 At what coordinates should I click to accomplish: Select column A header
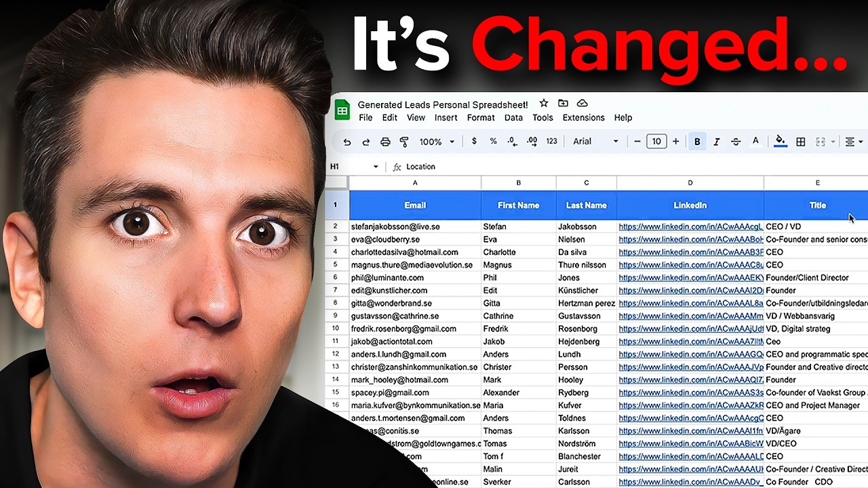coord(415,183)
